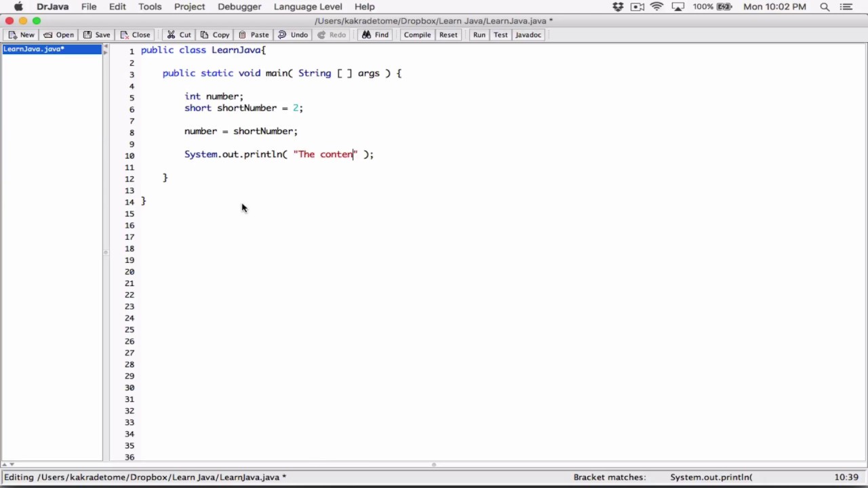Open the Apple menu
This screenshot has width=868, height=488.
tap(18, 7)
